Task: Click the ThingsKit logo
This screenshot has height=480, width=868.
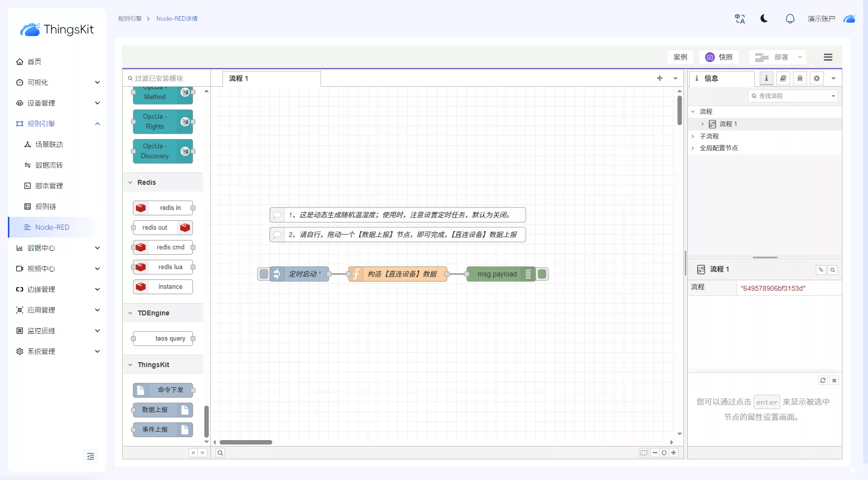Action: [x=57, y=30]
